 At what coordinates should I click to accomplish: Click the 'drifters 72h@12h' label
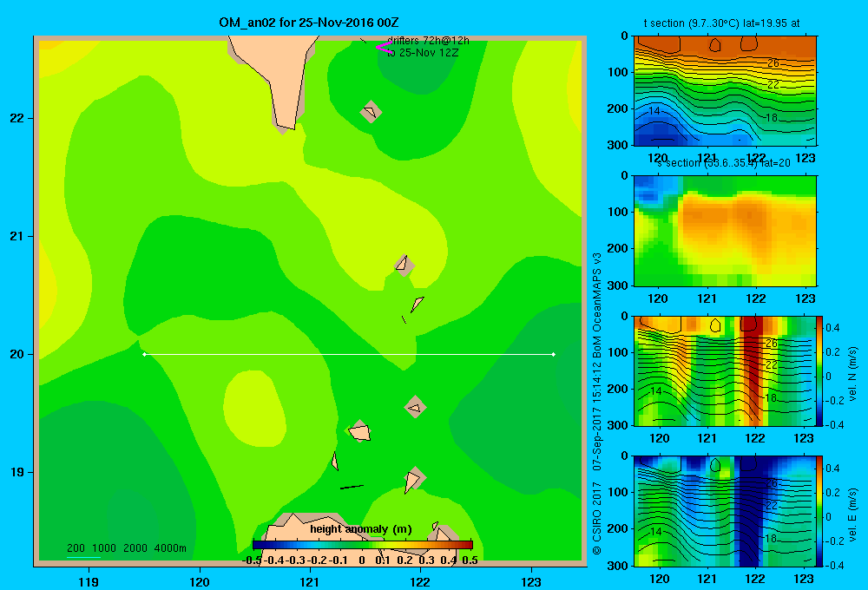click(x=428, y=41)
